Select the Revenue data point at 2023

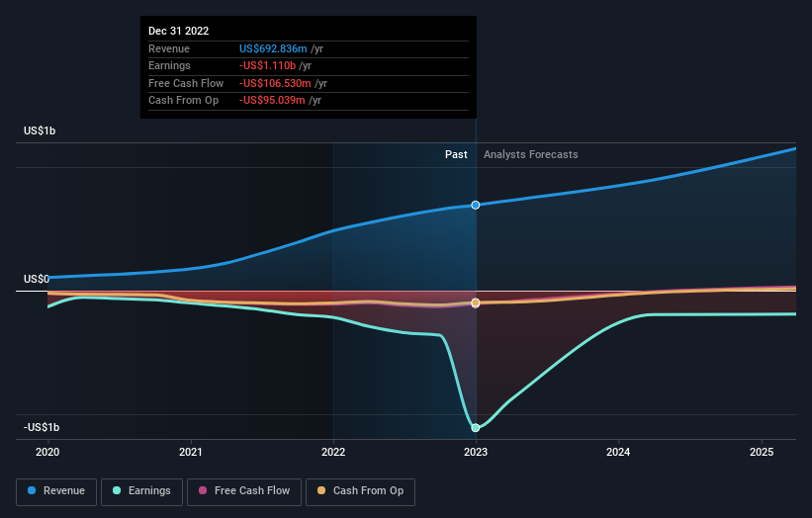pyautogui.click(x=476, y=206)
